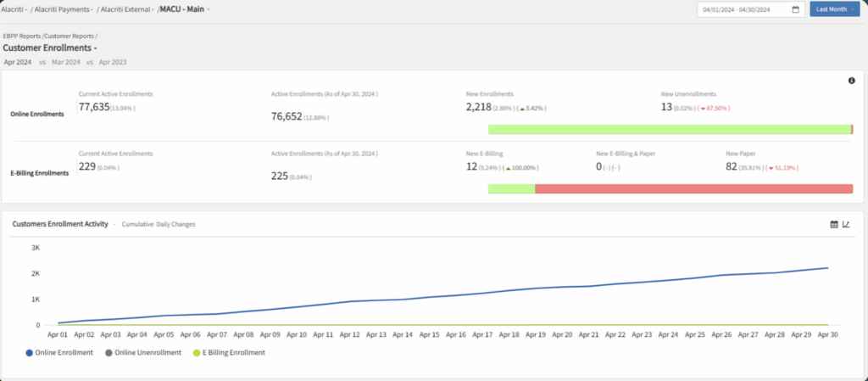Open Customer Reports breadcrumb link
Viewport: 868px width, 381px height.
pyautogui.click(x=70, y=36)
